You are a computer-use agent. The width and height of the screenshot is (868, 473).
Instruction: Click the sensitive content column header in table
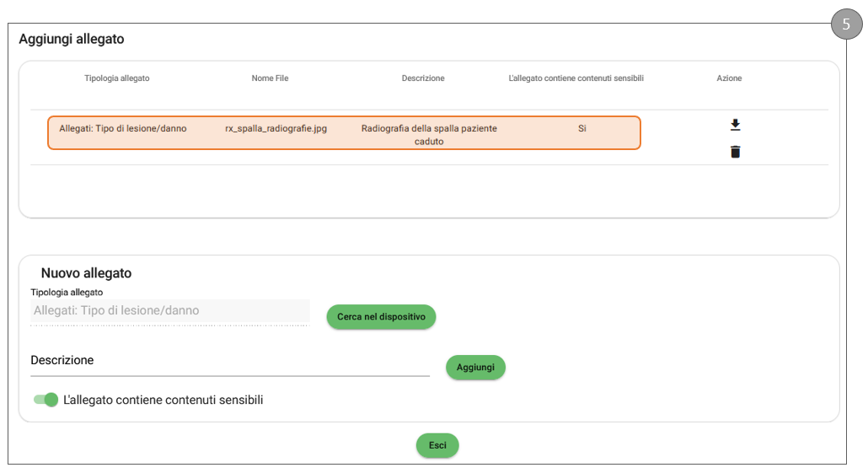pyautogui.click(x=576, y=78)
